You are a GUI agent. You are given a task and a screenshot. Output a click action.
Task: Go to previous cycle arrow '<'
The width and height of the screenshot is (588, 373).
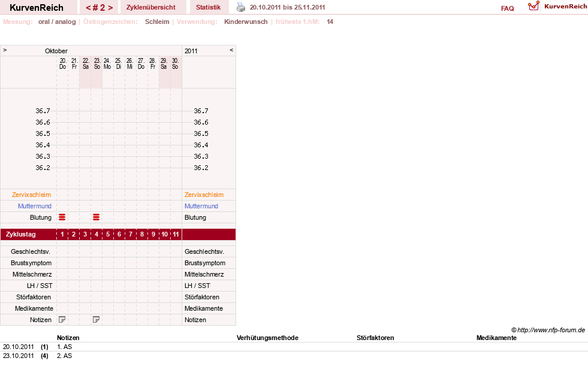pyautogui.click(x=89, y=8)
